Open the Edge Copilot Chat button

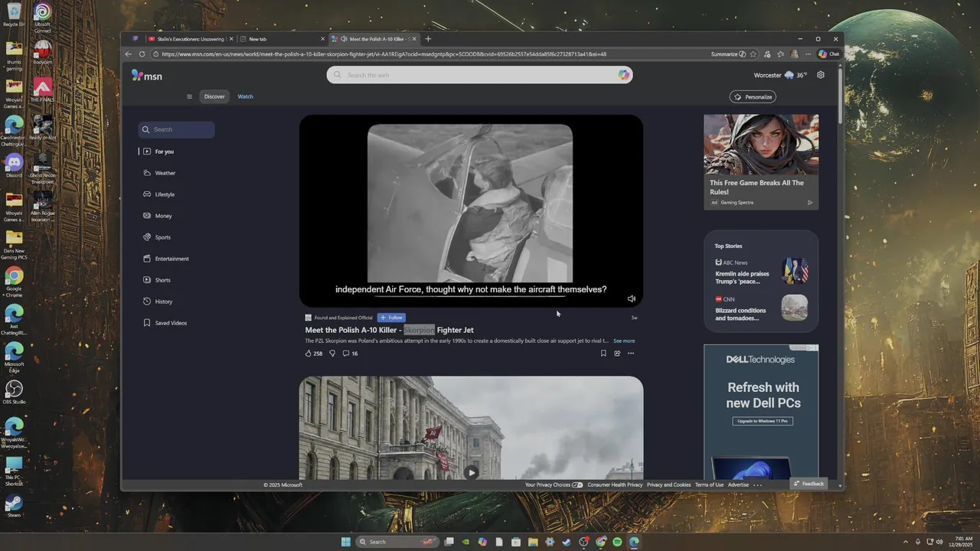(x=829, y=54)
